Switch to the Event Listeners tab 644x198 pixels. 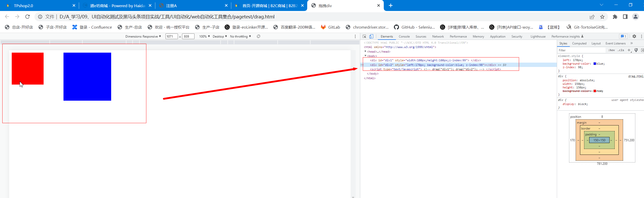click(x=615, y=43)
